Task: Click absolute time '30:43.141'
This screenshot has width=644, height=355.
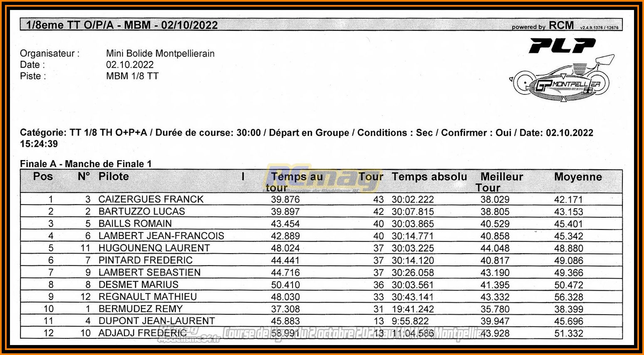Action: coord(413,297)
